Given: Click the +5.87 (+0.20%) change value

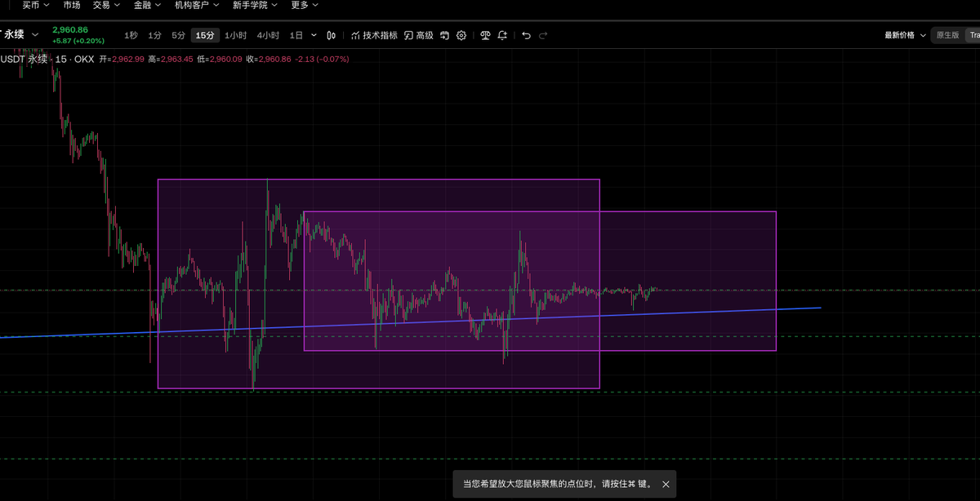Looking at the screenshot, I should pos(78,40).
